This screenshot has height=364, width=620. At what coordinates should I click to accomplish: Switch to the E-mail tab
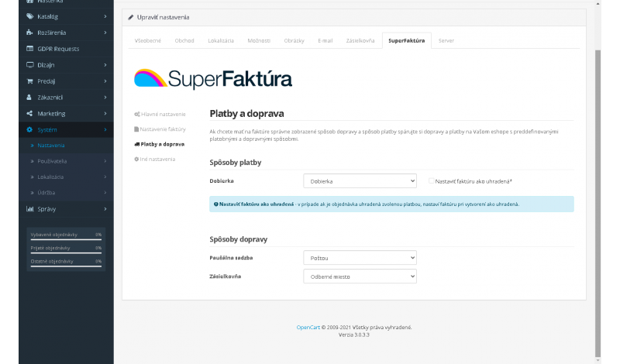(x=325, y=41)
